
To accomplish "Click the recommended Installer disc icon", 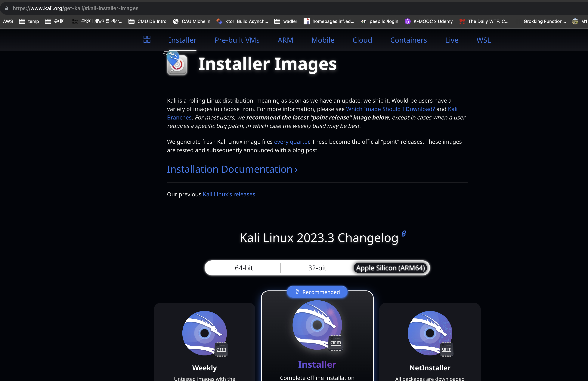I will pyautogui.click(x=317, y=325).
